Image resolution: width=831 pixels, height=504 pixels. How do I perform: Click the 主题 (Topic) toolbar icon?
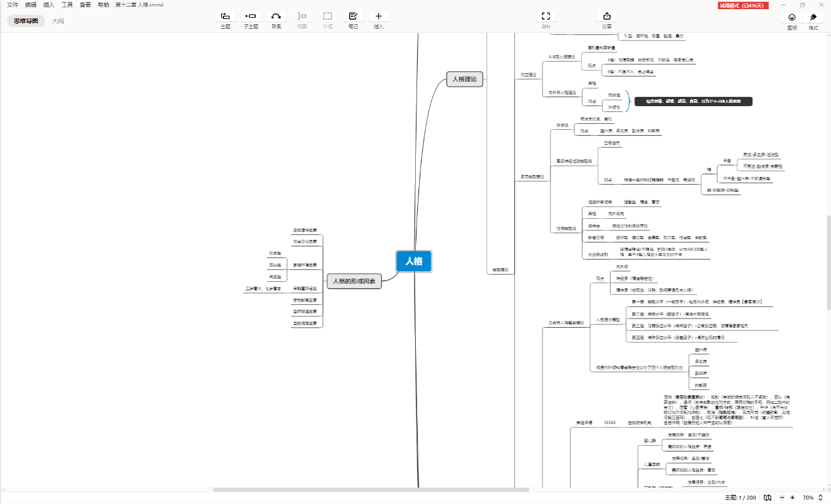(225, 16)
